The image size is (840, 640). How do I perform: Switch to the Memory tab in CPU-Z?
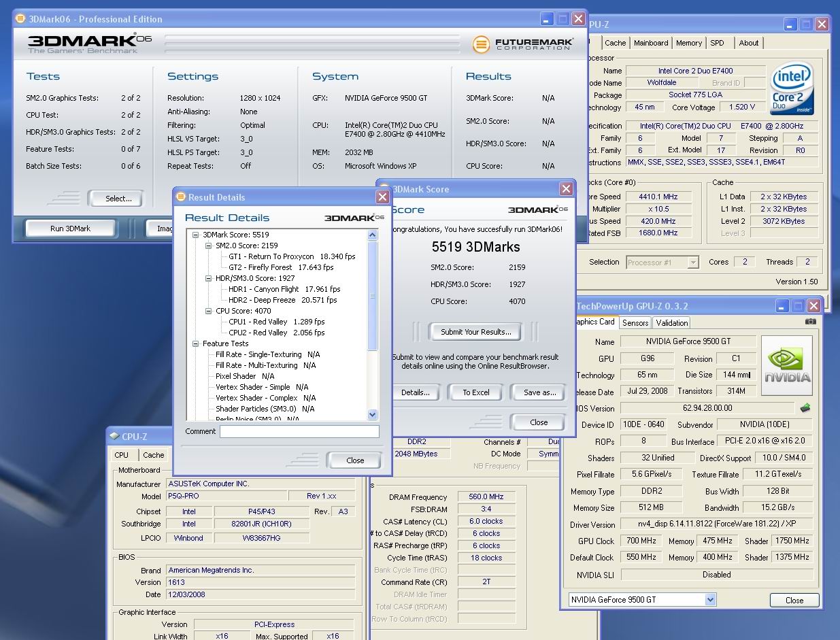(688, 43)
